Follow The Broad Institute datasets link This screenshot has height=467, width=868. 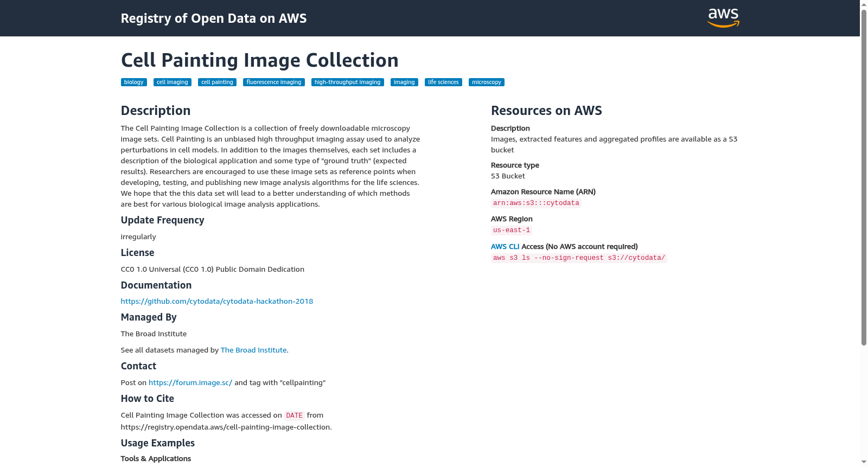pos(253,350)
